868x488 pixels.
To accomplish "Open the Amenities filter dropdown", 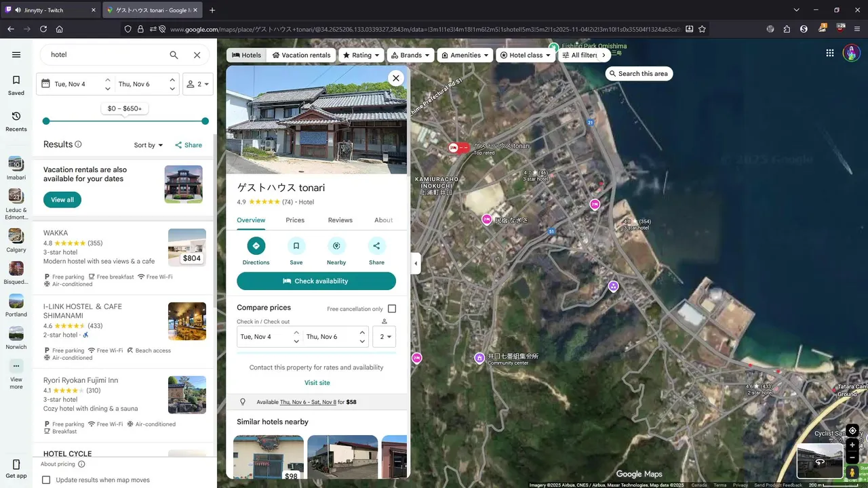I will tap(465, 55).
